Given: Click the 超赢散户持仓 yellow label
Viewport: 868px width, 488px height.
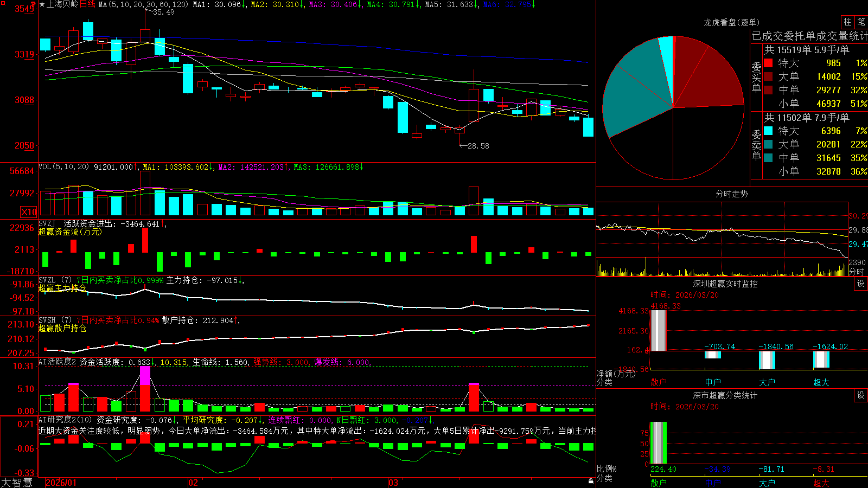Looking at the screenshot, I should click(62, 328).
